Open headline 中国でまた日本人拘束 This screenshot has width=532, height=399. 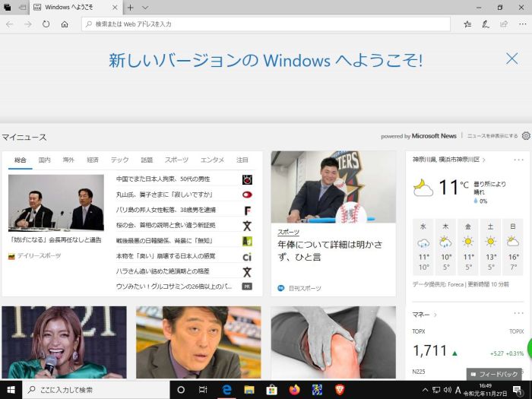(163, 179)
